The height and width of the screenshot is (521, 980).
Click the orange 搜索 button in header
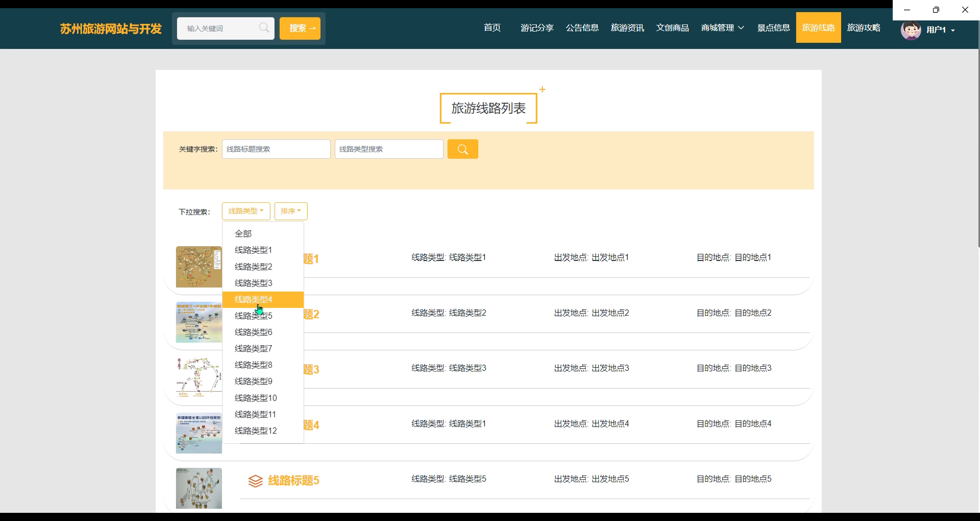point(300,29)
